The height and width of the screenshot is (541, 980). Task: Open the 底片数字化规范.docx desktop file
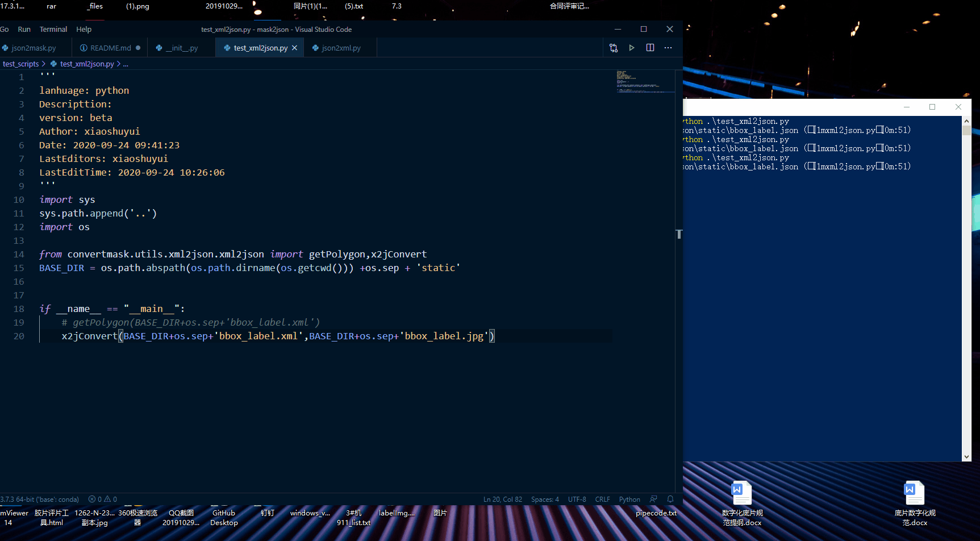[x=915, y=503]
